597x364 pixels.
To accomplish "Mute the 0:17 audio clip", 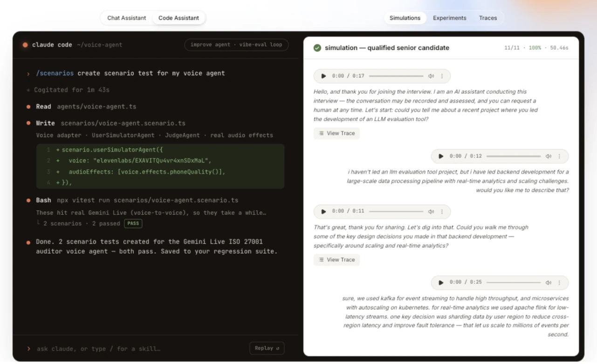I will 431,76.
